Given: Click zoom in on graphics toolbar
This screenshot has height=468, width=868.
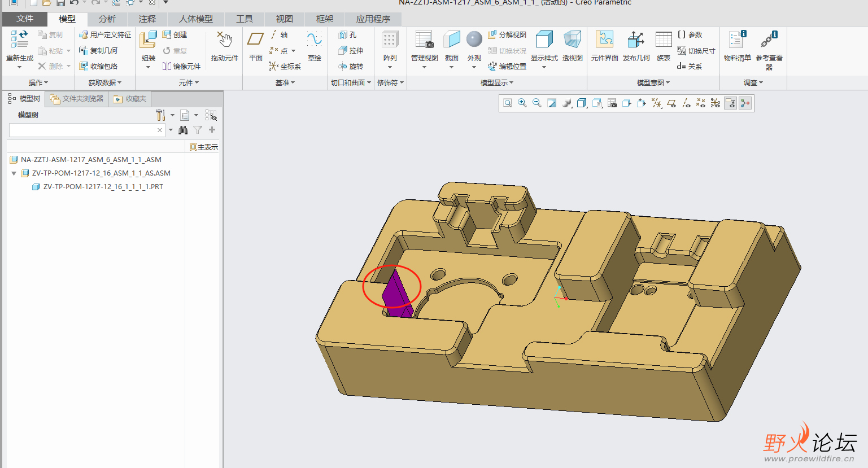Looking at the screenshot, I should click(x=522, y=103).
